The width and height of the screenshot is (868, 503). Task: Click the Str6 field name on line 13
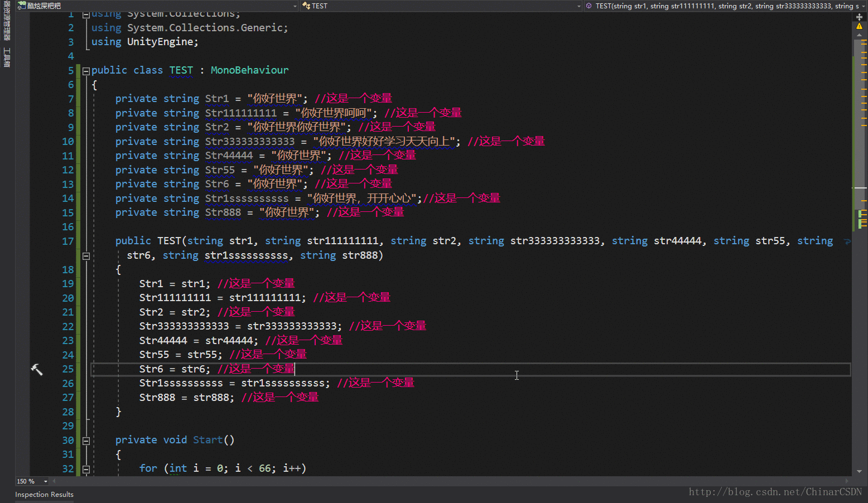point(217,184)
